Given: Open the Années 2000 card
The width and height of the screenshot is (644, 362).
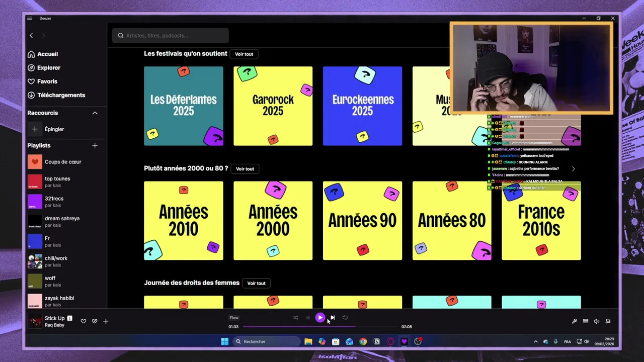Looking at the screenshot, I should coord(273,221).
